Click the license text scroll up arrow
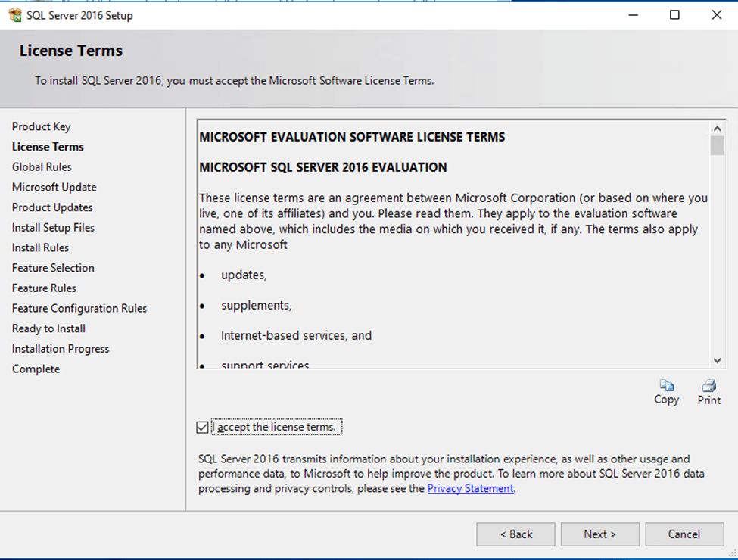This screenshot has width=738, height=560. (x=717, y=127)
